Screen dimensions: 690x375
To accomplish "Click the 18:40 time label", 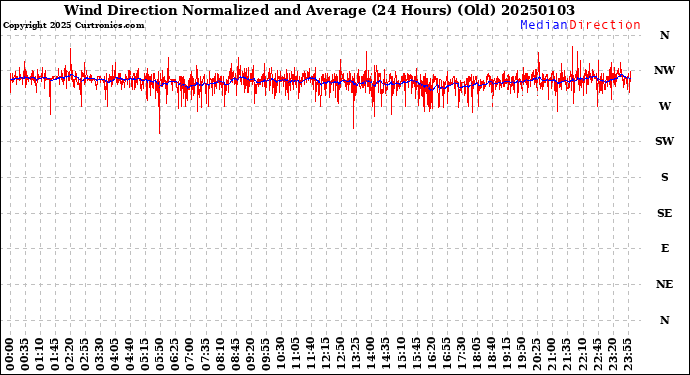I will coord(491,354).
